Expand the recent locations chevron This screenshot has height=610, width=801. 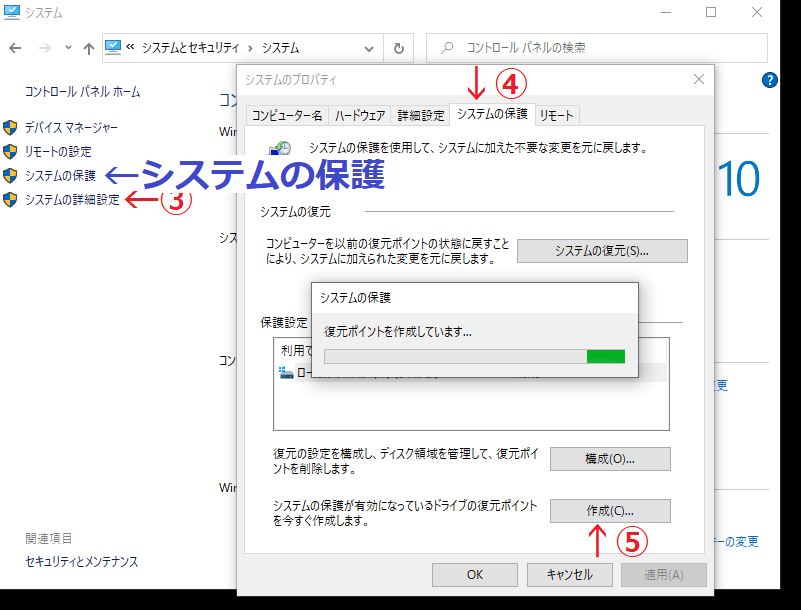click(68, 48)
